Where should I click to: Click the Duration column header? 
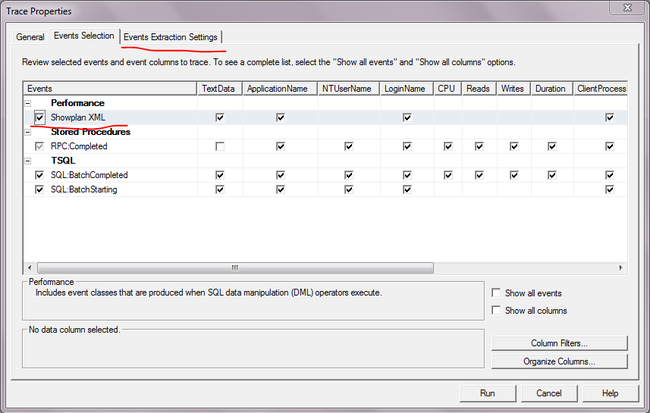point(552,89)
